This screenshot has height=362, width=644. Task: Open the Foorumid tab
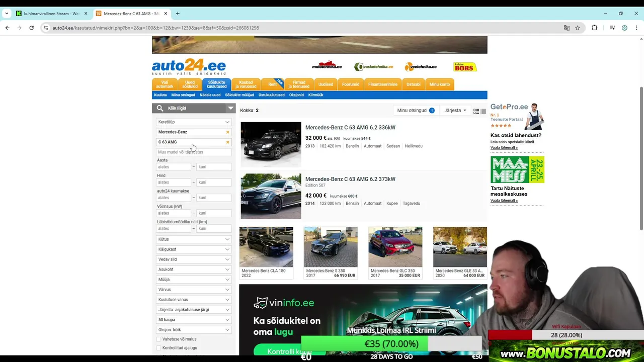(x=351, y=84)
